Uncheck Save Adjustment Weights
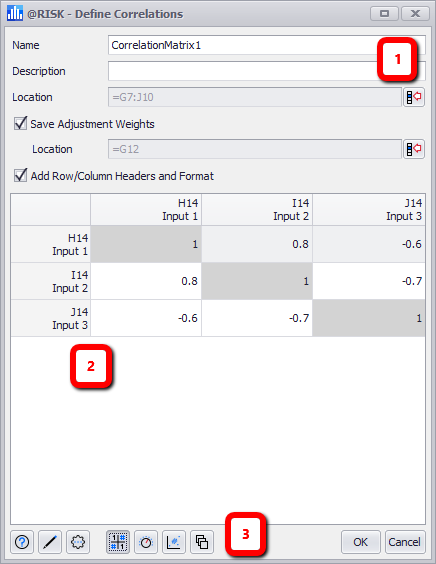 pyautogui.click(x=20, y=124)
